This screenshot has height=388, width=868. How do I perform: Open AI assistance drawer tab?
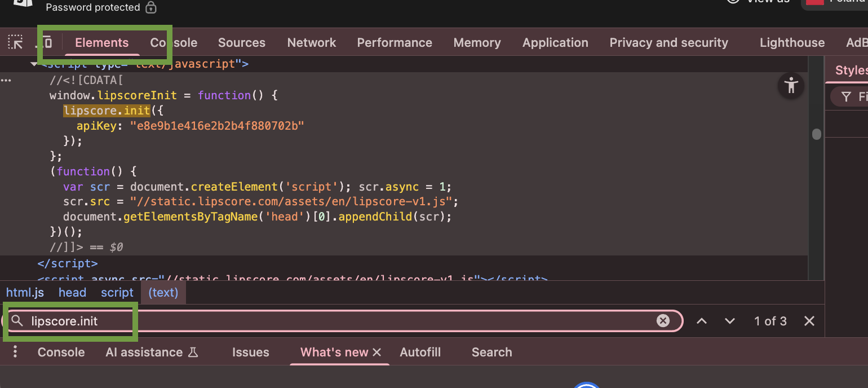coord(144,352)
